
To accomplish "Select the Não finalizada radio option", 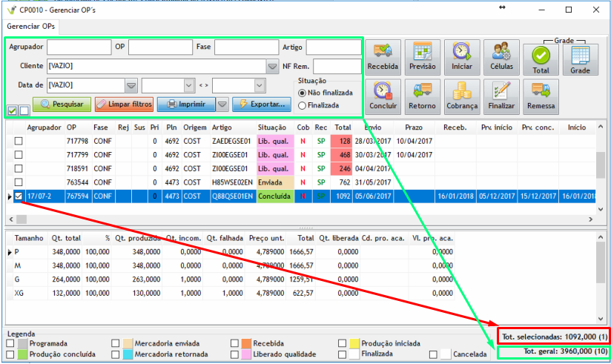I will coord(302,93).
